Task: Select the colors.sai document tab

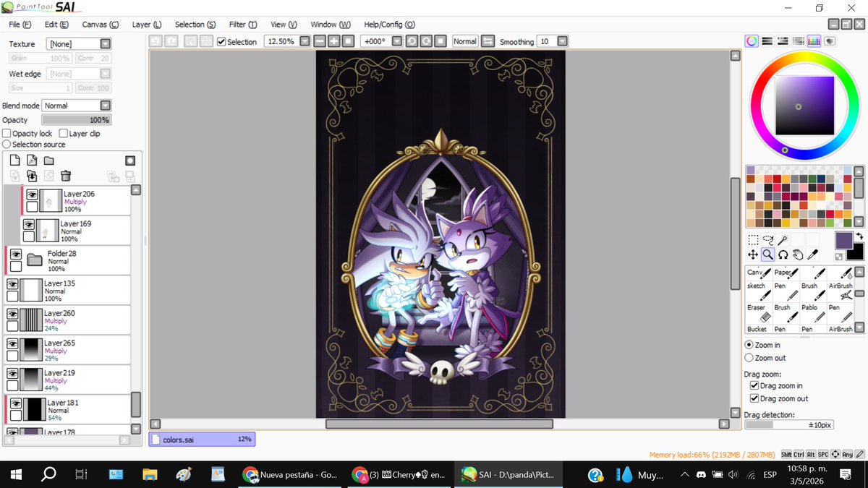Action: tap(202, 439)
